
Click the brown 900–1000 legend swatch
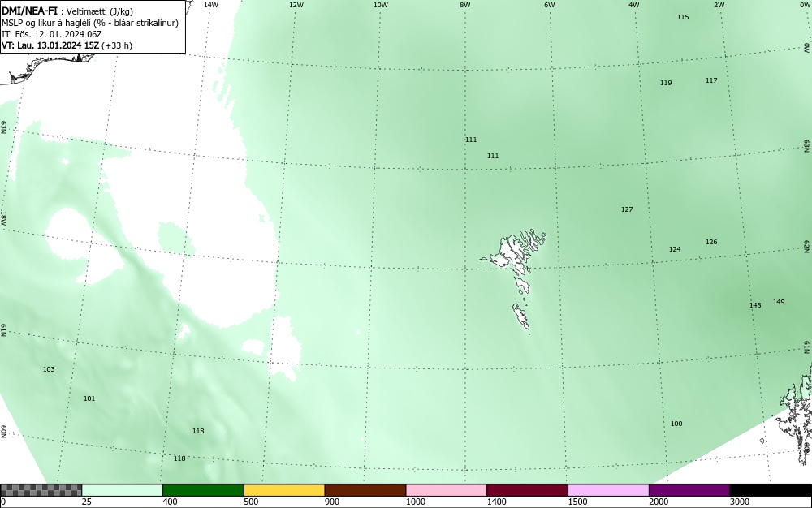pyautogui.click(x=365, y=490)
